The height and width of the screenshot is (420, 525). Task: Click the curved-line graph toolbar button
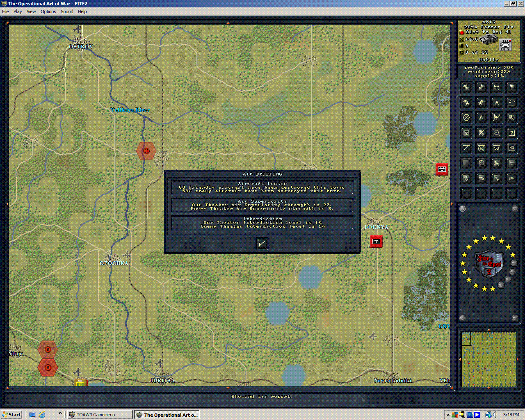(497, 118)
